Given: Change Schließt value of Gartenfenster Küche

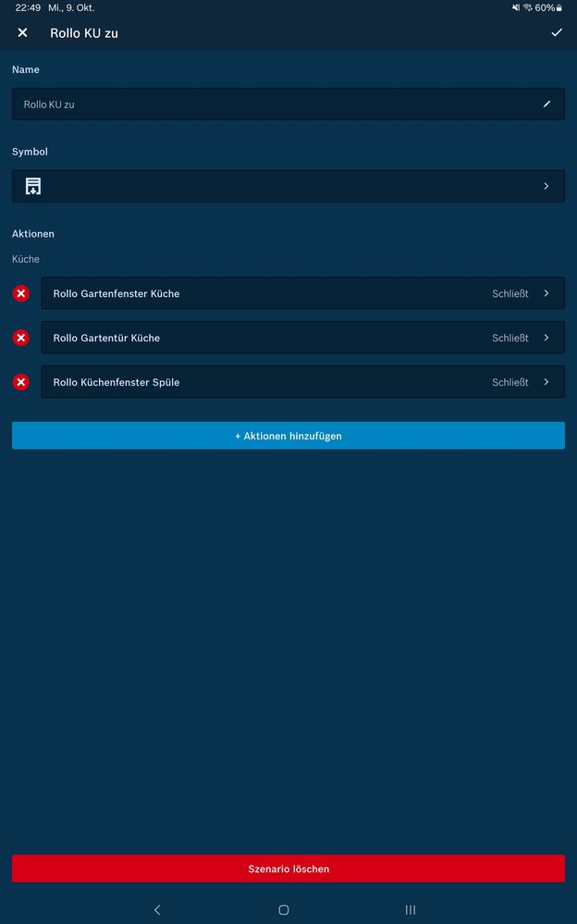Looking at the screenshot, I should [509, 293].
